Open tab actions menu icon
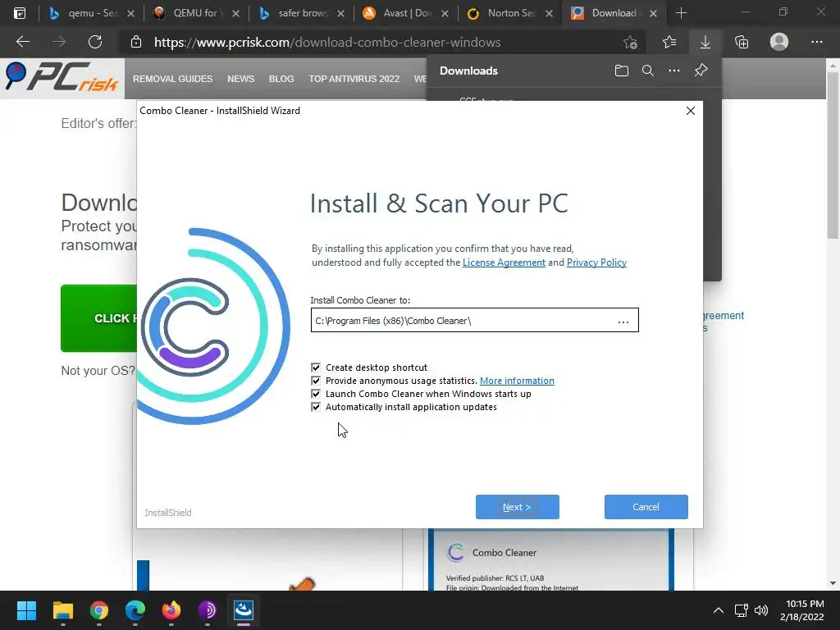The height and width of the screenshot is (630, 840). point(20,13)
